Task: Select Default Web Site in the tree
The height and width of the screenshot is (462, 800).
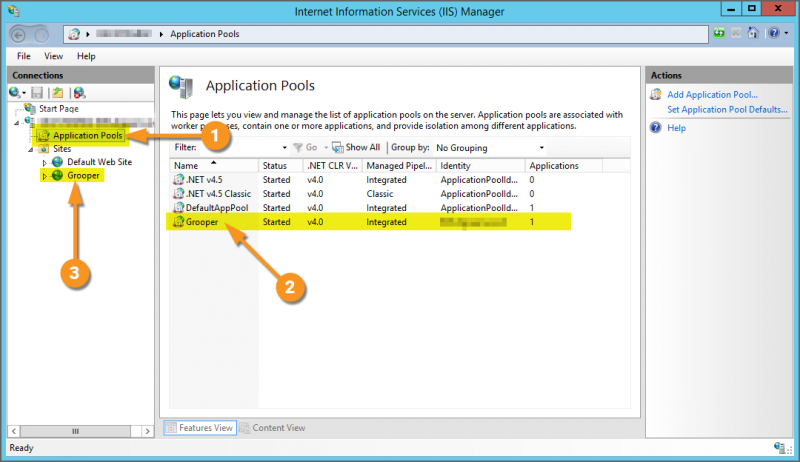Action: point(99,162)
